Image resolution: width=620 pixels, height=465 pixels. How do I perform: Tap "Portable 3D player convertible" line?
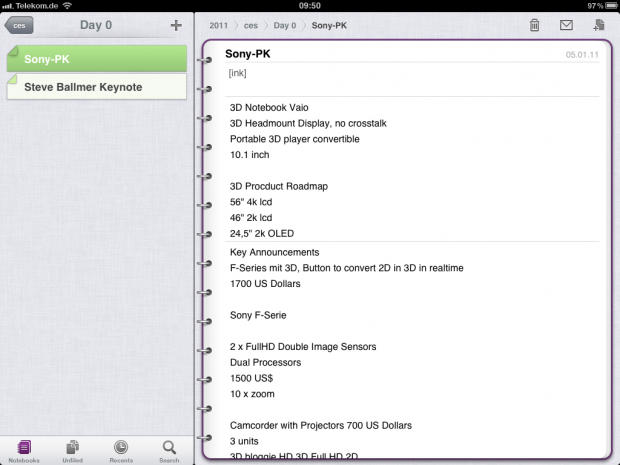click(295, 139)
